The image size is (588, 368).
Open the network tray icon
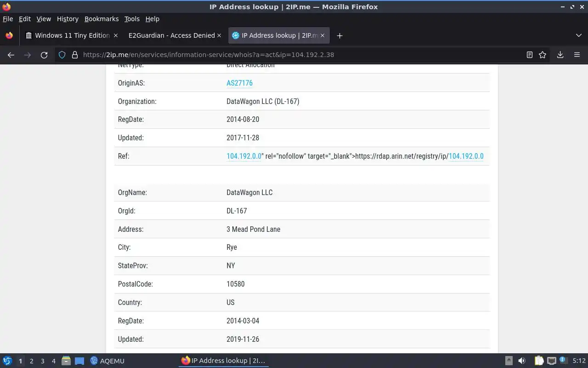point(551,361)
